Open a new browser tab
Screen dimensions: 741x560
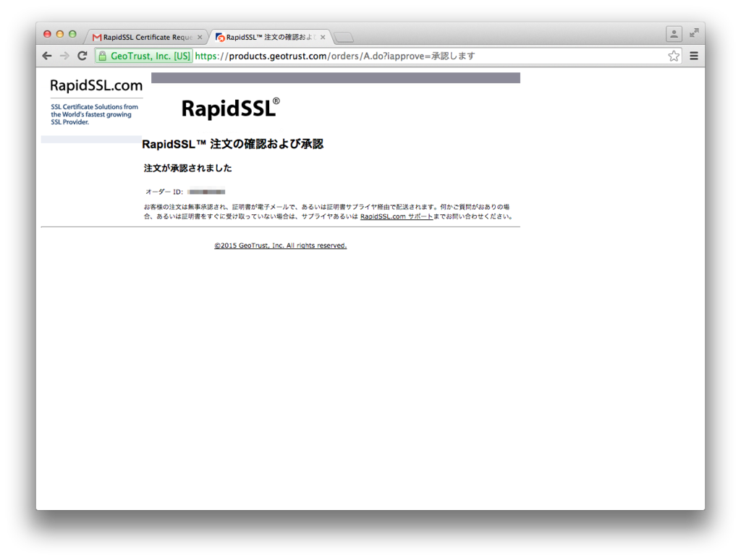tap(343, 37)
